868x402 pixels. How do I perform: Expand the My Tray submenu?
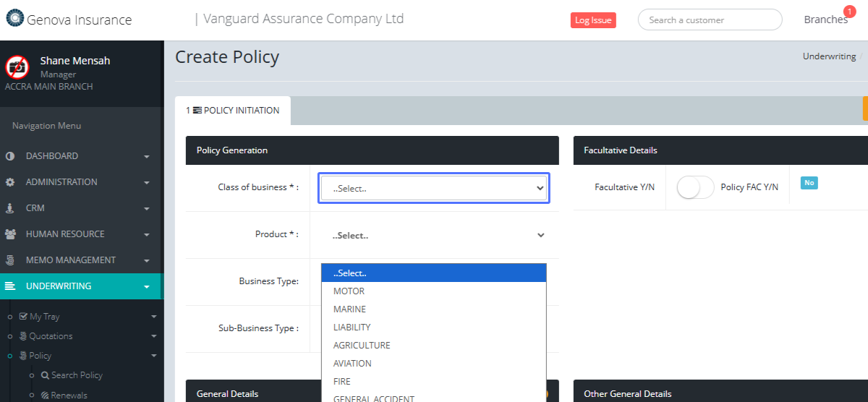(x=153, y=317)
